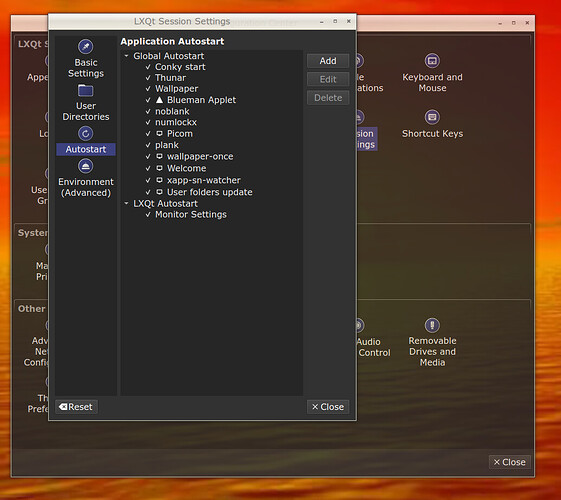
Task: Collapse the LXQt Autostart tree
Action: [126, 204]
